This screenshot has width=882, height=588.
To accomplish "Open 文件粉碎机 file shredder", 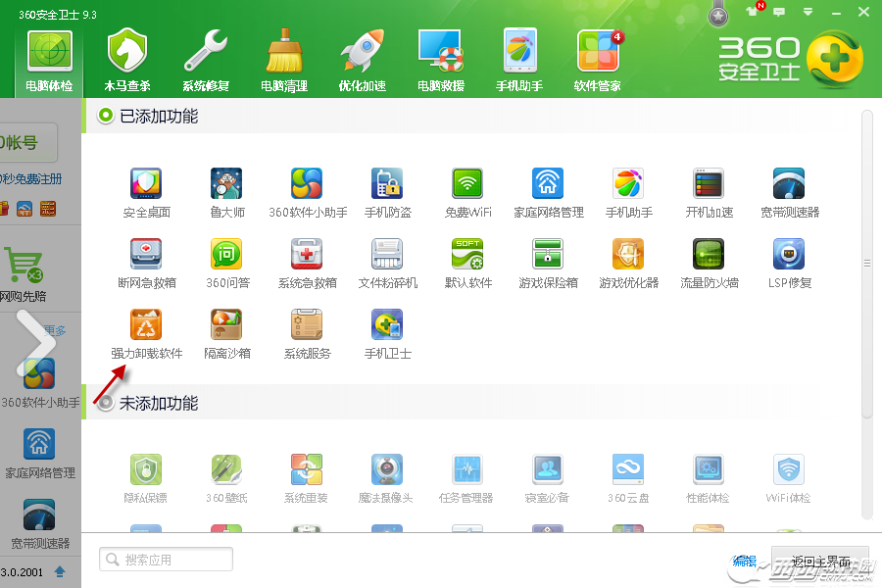I will 386,255.
